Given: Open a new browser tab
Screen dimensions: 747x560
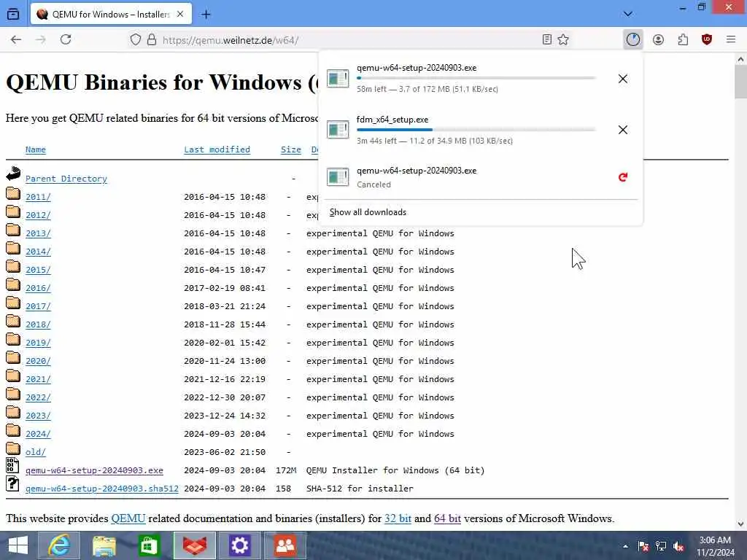Looking at the screenshot, I should coord(206,15).
